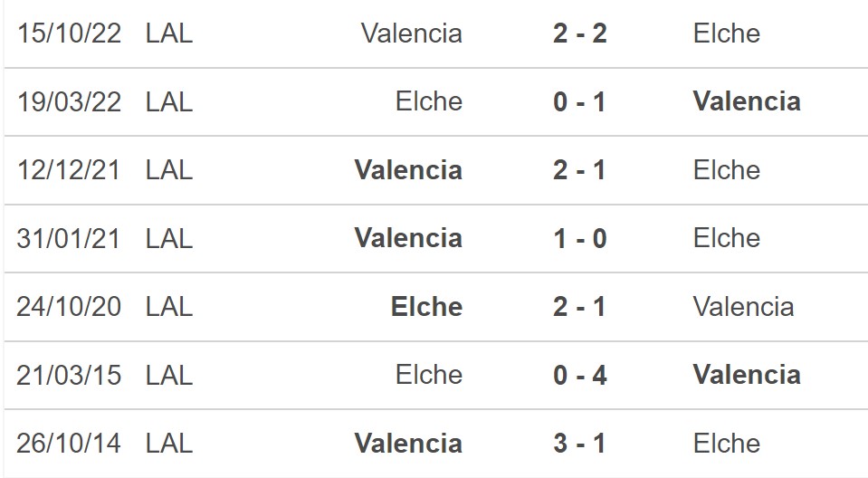Open the 0 - 4 score for the 21/03/15 match

579,376
